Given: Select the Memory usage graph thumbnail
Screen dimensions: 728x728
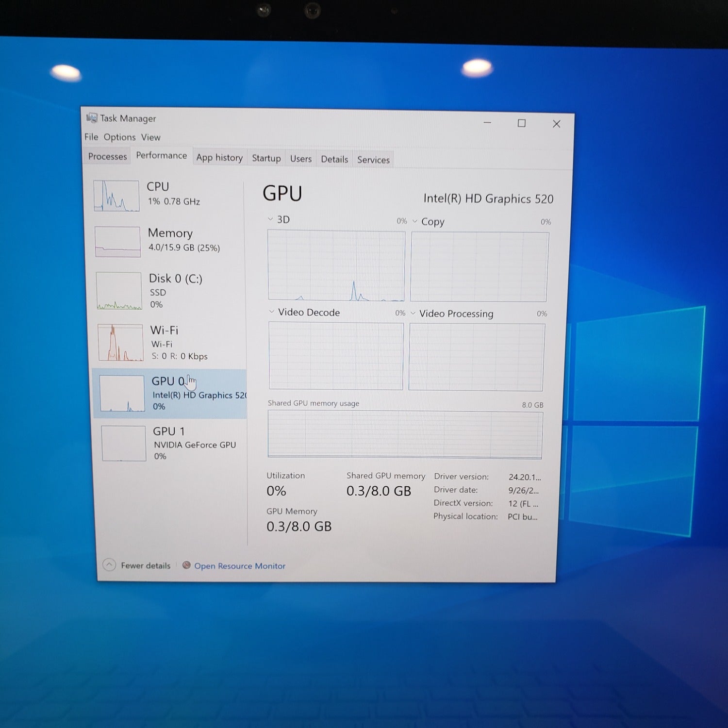Looking at the screenshot, I should coord(118,242).
